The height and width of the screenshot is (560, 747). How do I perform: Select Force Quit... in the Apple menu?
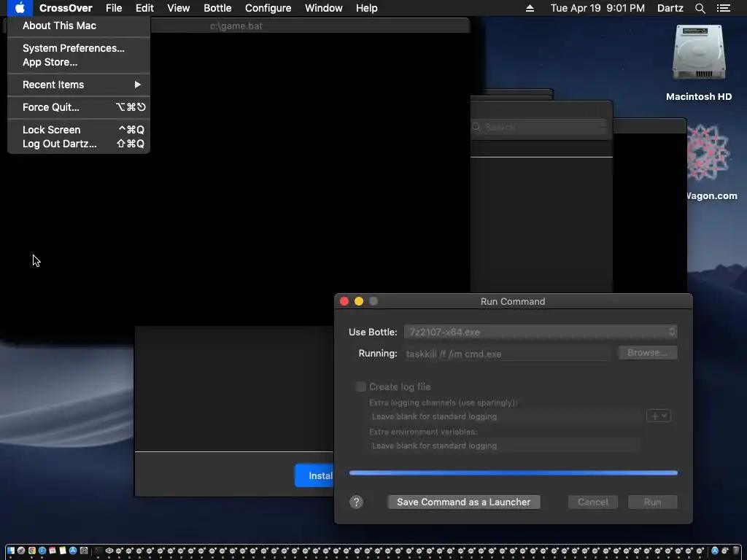coord(79,107)
